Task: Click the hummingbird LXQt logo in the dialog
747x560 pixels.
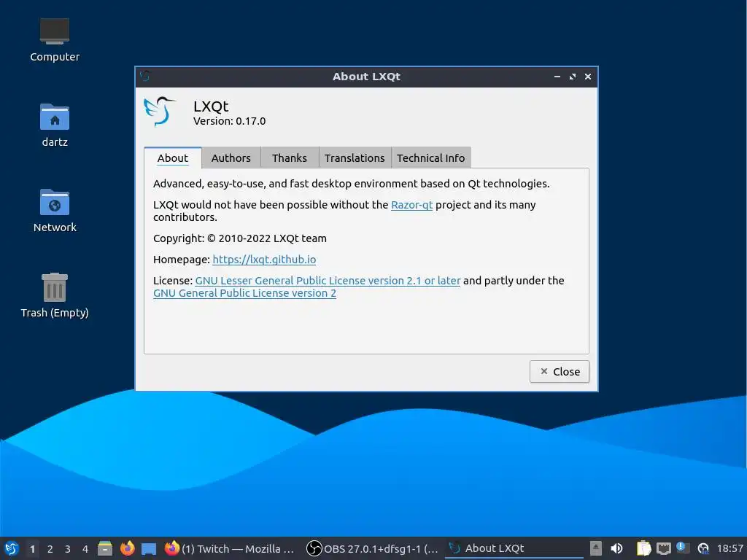Action: 160,112
